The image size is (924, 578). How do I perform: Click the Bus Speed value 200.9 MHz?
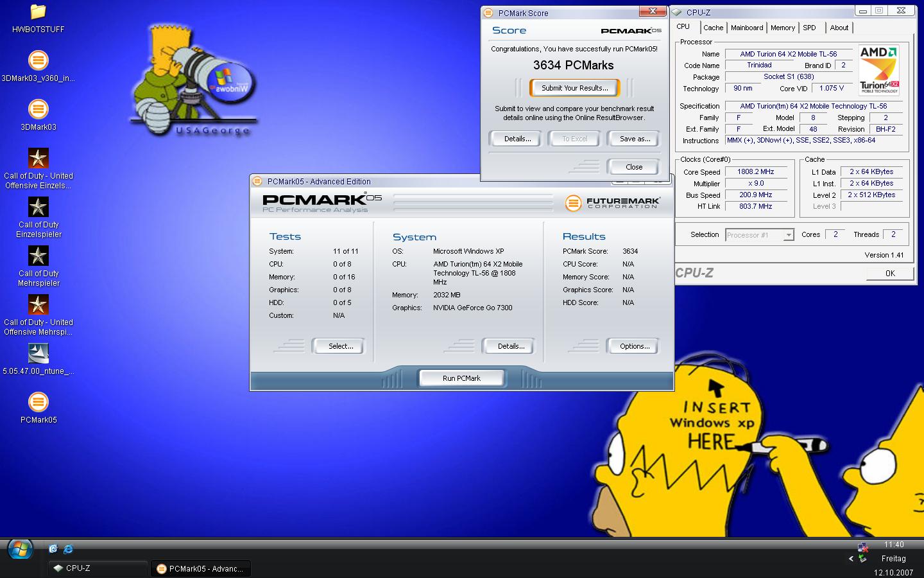tap(755, 195)
